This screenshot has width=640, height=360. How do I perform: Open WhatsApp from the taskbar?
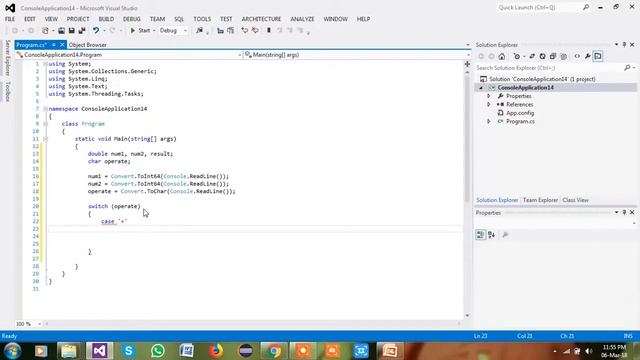[x=158, y=351]
